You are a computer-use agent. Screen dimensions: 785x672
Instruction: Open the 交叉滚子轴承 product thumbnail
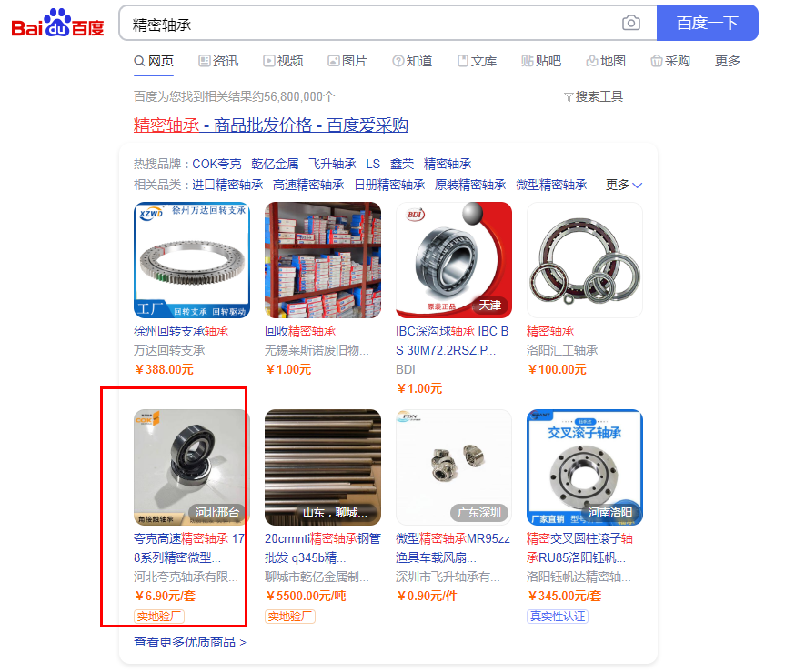point(585,467)
